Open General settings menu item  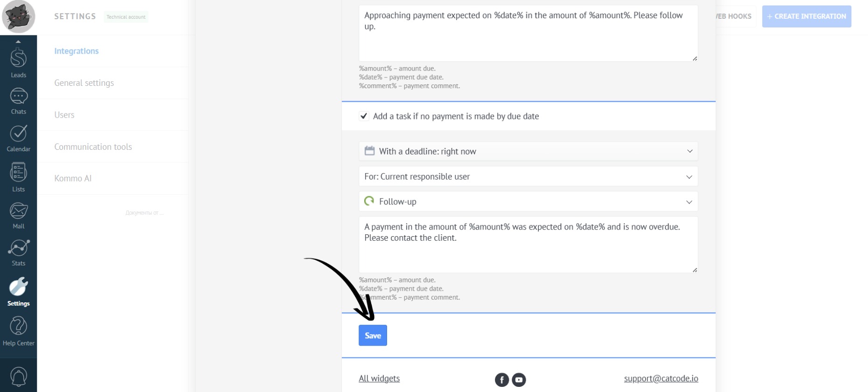coord(84,83)
